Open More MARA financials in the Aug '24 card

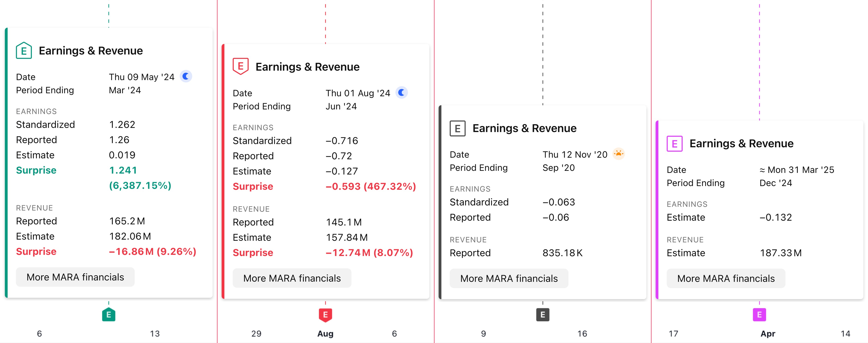pos(292,278)
